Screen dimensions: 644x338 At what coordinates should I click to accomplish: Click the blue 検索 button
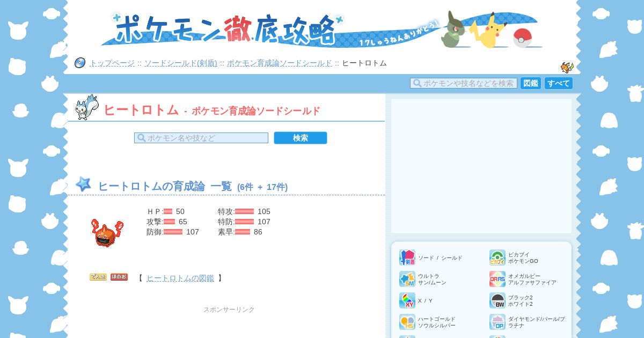(x=301, y=138)
